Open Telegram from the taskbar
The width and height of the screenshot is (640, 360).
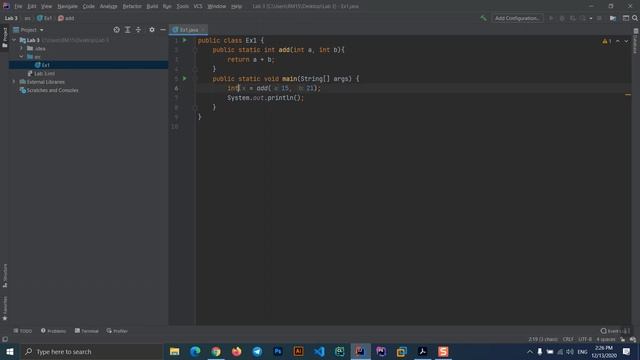[x=257, y=351]
